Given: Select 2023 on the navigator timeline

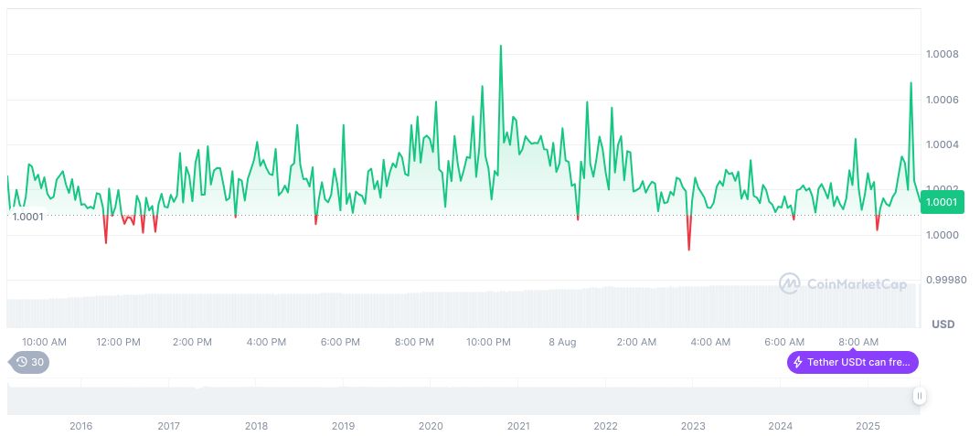Looking at the screenshot, I should tap(693, 426).
